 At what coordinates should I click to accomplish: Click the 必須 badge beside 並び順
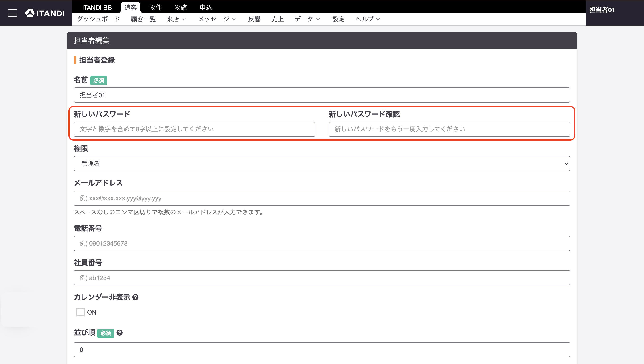coord(106,333)
